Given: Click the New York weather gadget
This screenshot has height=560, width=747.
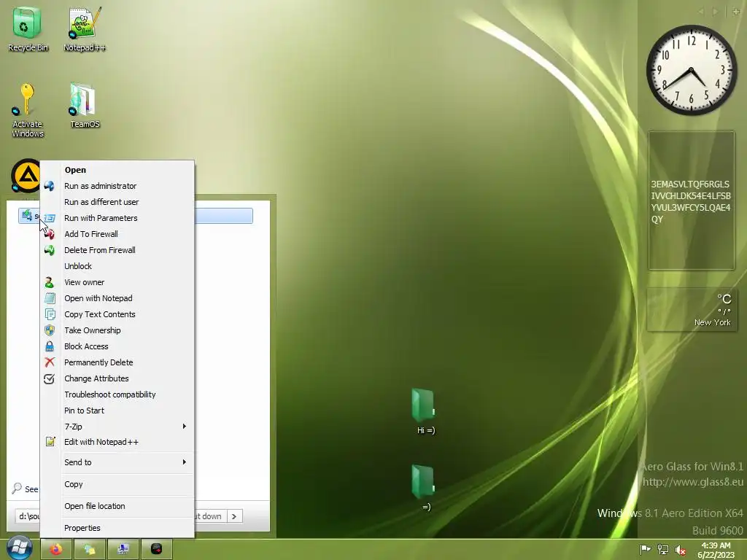Looking at the screenshot, I should click(692, 309).
